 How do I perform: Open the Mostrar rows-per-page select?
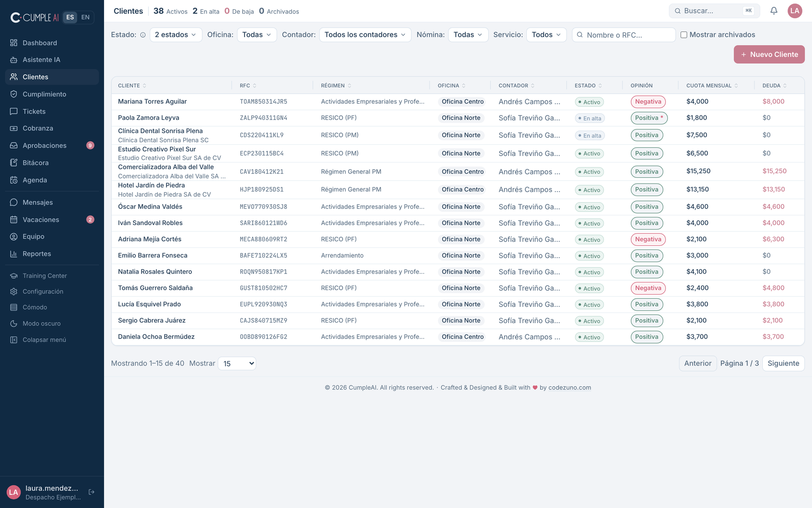pyautogui.click(x=237, y=363)
